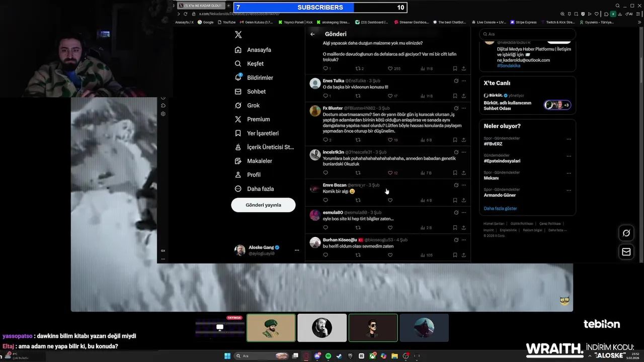
Task: Open more options on Enes Tulka's tweet
Action: [463, 80]
